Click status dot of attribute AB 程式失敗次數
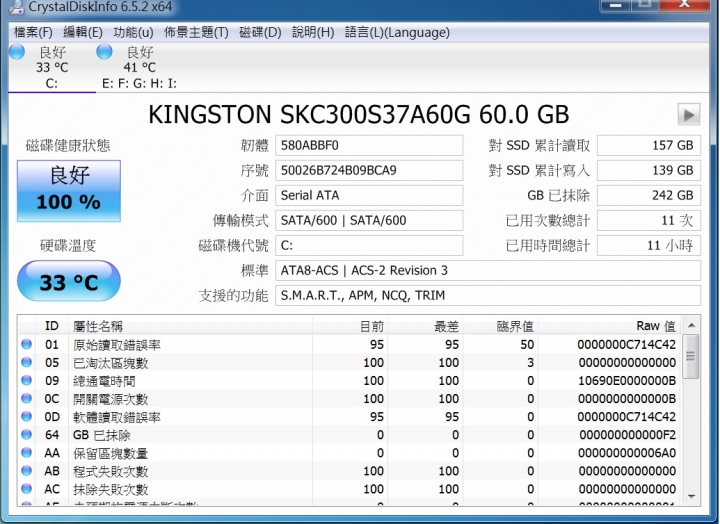Image resolution: width=720 pixels, height=524 pixels. (x=27, y=471)
